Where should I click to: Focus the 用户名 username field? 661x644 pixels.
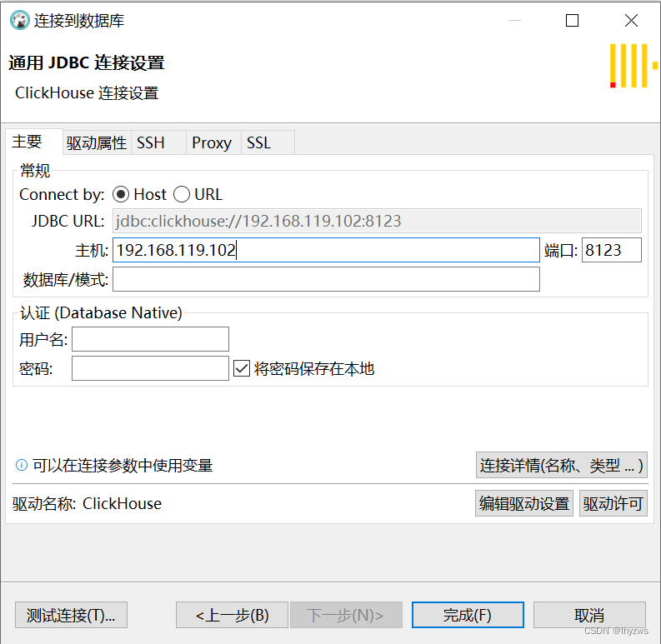click(x=150, y=339)
